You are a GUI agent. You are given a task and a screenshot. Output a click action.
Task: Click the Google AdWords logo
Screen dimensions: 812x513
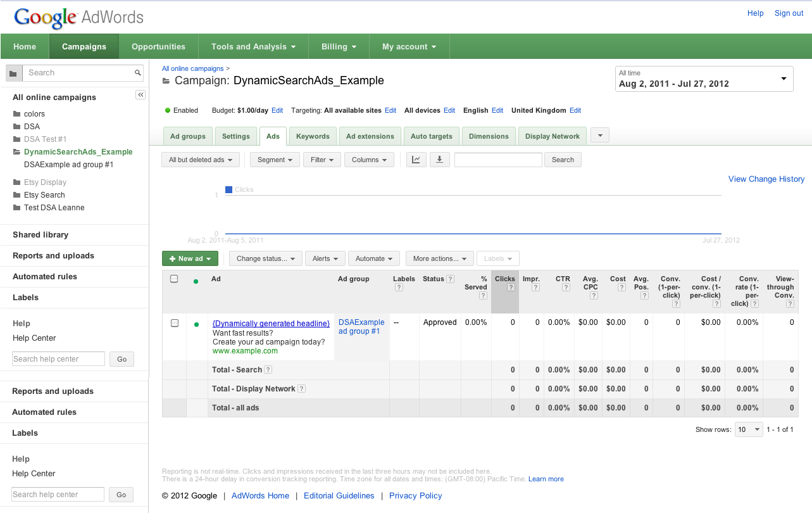click(x=79, y=17)
